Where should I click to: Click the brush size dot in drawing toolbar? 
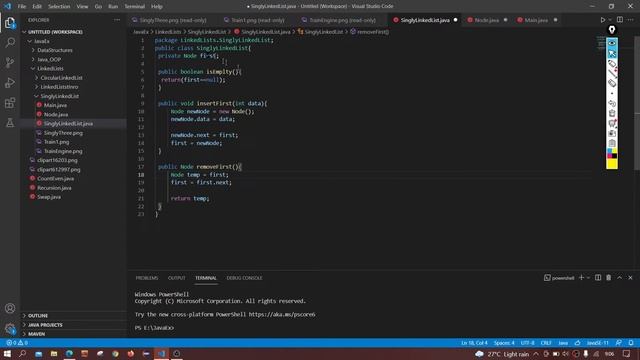coord(612,93)
